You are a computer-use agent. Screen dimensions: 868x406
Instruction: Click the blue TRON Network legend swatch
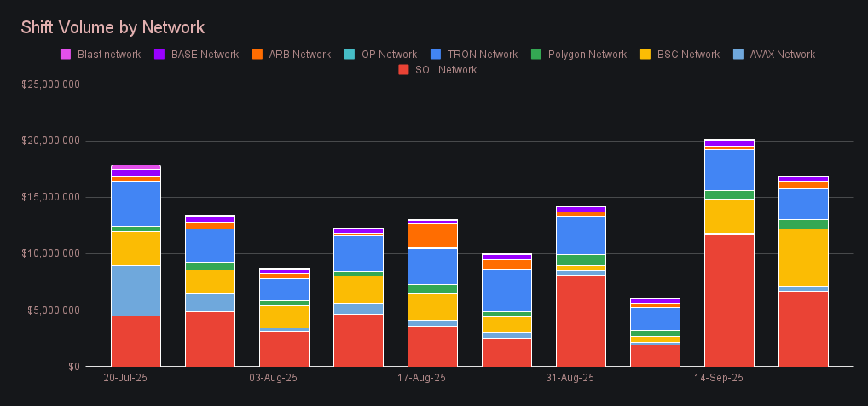pos(436,55)
